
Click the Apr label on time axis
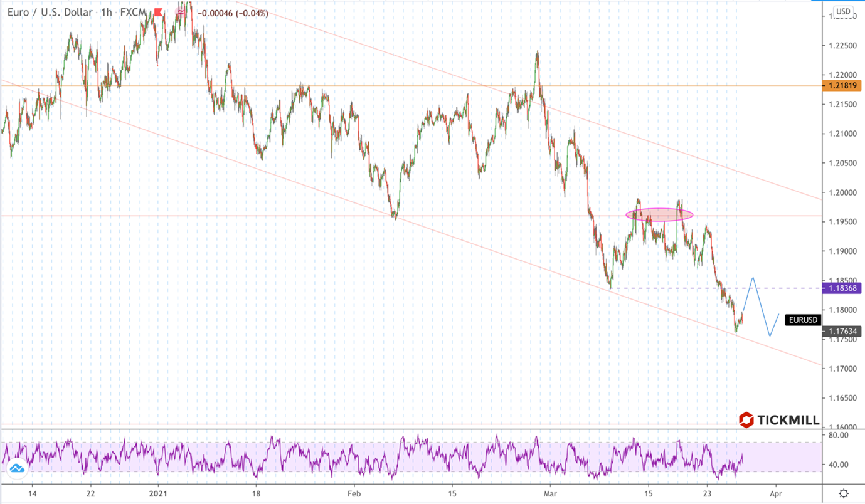coord(775,493)
